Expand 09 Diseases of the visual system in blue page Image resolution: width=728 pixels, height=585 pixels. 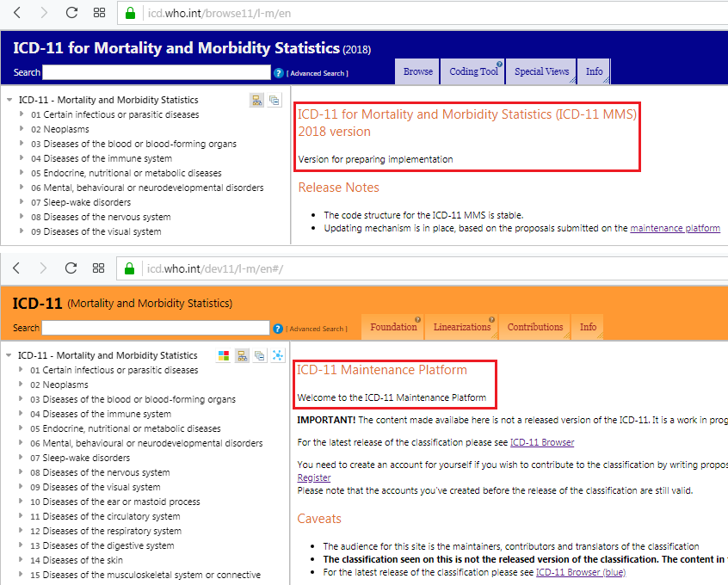(22, 231)
